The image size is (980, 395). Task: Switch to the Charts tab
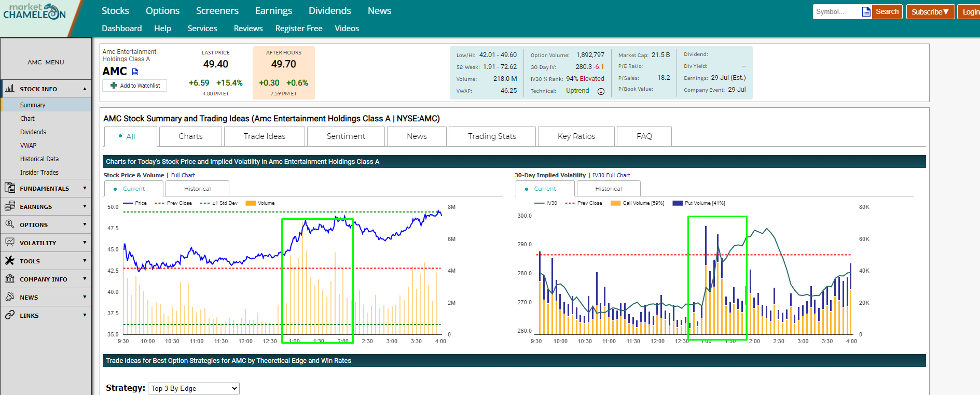(x=190, y=136)
